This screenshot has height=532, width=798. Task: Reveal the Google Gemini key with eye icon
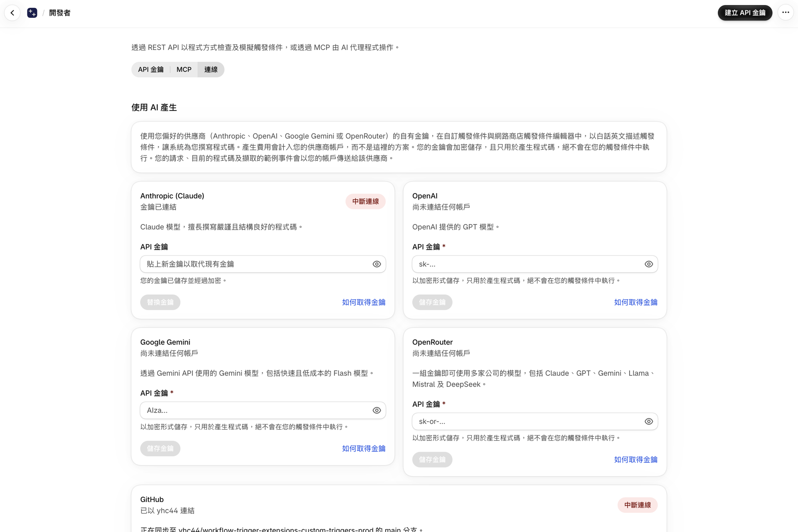(x=377, y=410)
